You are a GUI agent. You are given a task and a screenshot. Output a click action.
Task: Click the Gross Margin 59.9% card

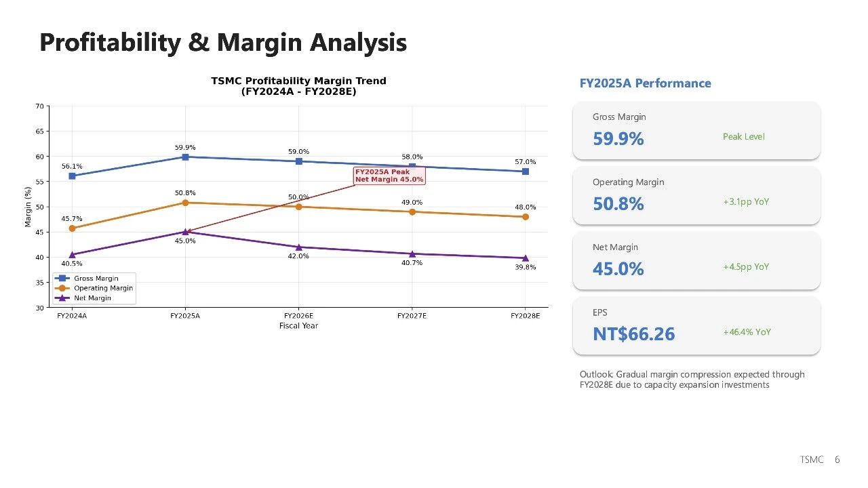pos(696,130)
